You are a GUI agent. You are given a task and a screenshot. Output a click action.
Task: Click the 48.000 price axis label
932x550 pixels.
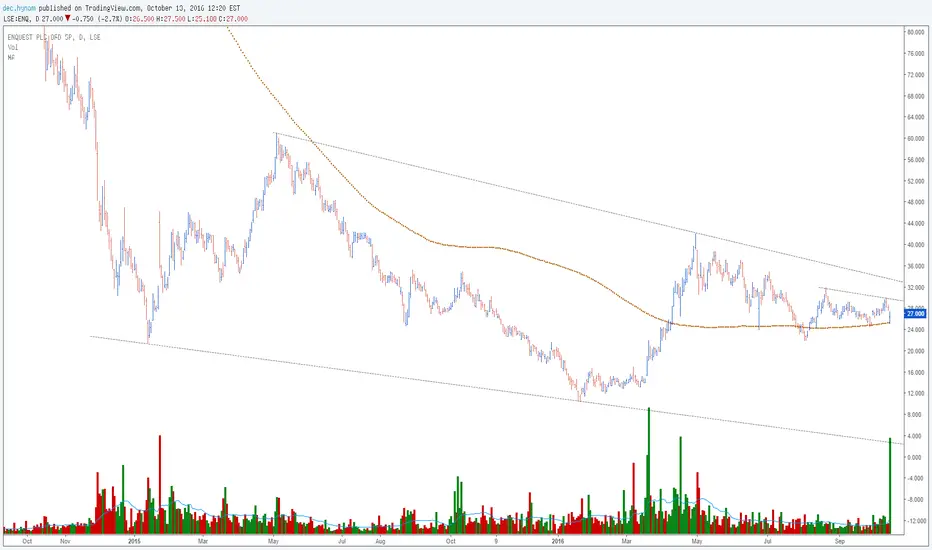tap(915, 202)
